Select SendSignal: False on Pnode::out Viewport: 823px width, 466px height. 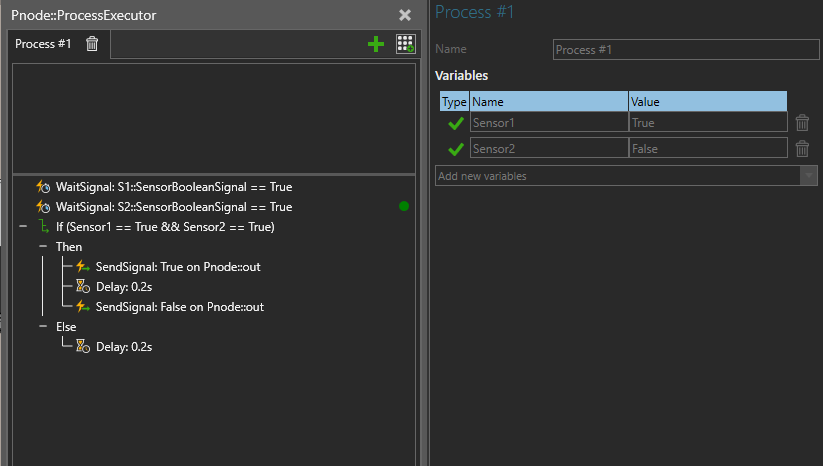[x=180, y=307]
